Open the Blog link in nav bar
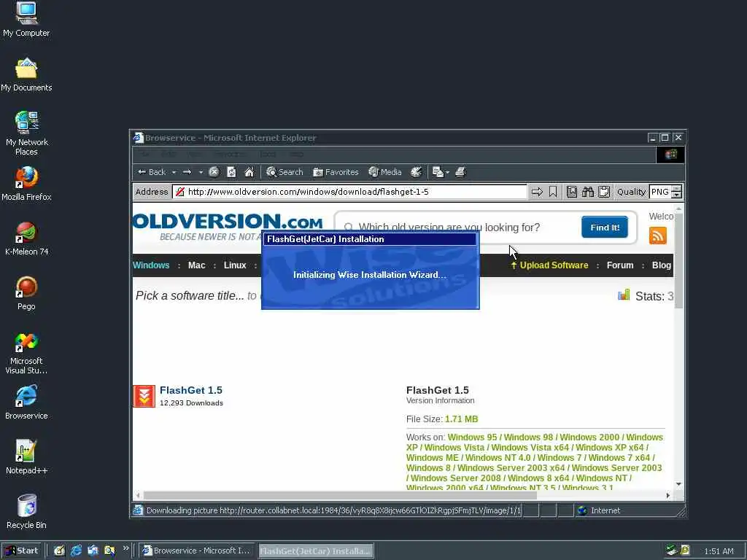Screen dimensions: 747x560 tap(661, 265)
